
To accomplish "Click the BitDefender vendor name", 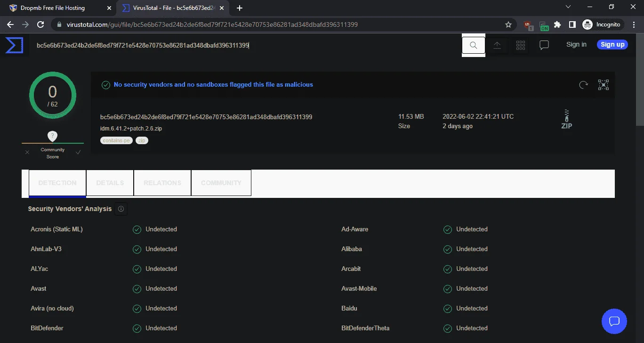I will (47, 328).
